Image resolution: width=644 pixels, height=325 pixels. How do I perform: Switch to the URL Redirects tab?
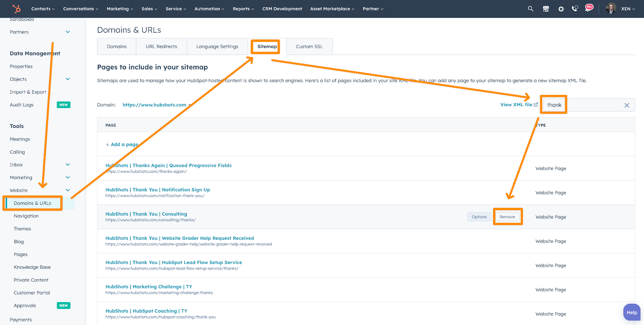[x=161, y=47]
